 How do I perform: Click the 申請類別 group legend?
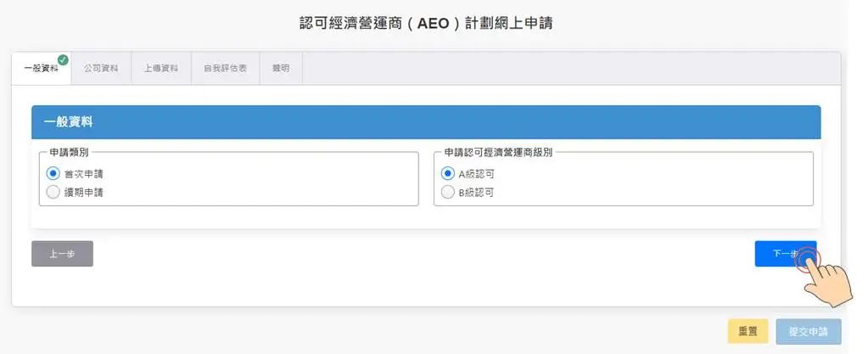(x=69, y=153)
